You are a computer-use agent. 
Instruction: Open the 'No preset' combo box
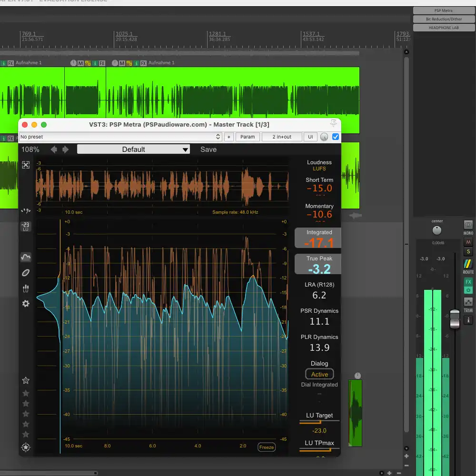click(x=120, y=137)
